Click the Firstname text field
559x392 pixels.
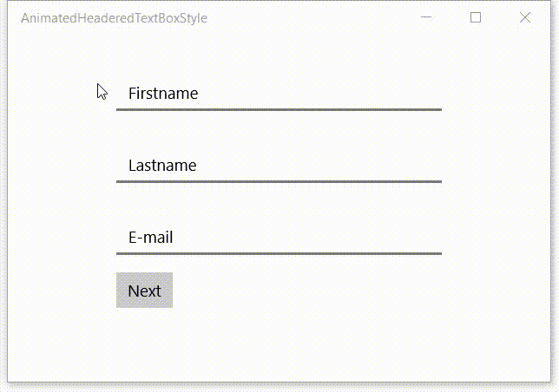pyautogui.click(x=279, y=94)
